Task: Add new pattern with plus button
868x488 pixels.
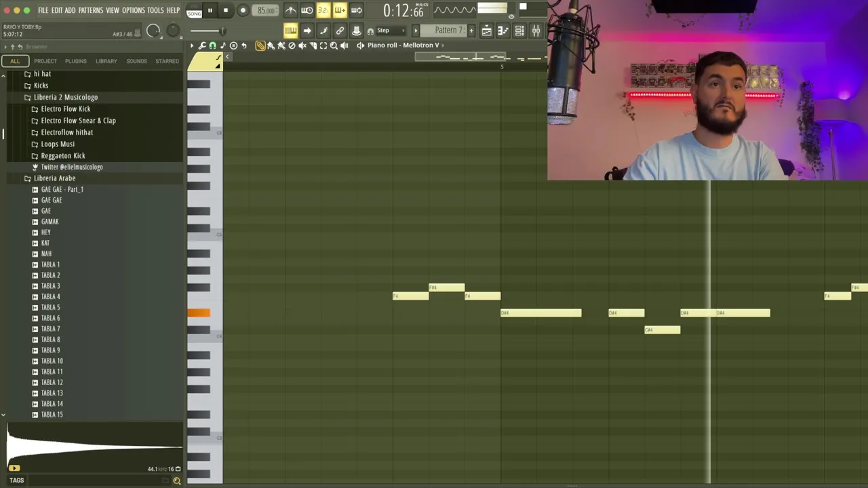Action: [x=471, y=30]
